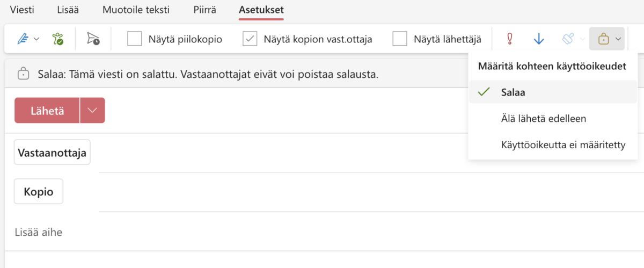Click the Lisää aihe subject field
Viewport: 644px width, 268px height.
click(x=215, y=232)
